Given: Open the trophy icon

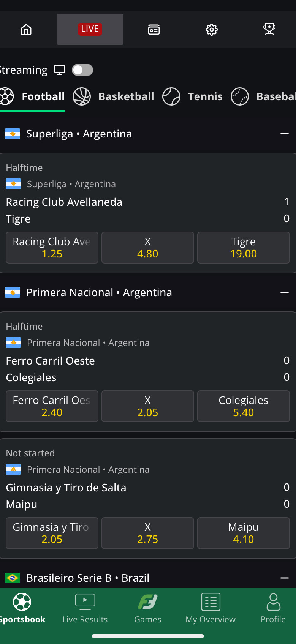Looking at the screenshot, I should pos(269,30).
